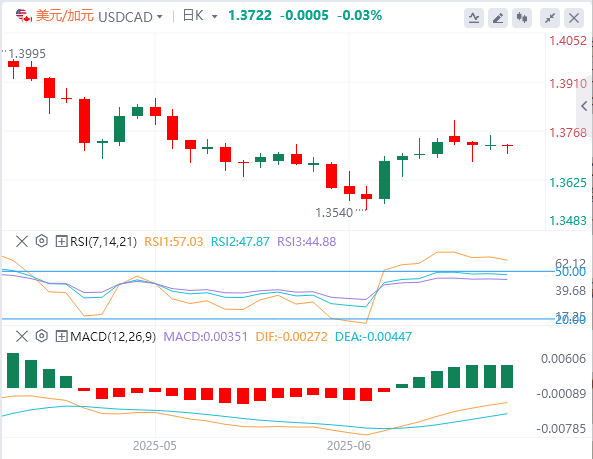Screen dimensions: 593x459
Task: Click the candlestick chart style icon
Action: 522,17
